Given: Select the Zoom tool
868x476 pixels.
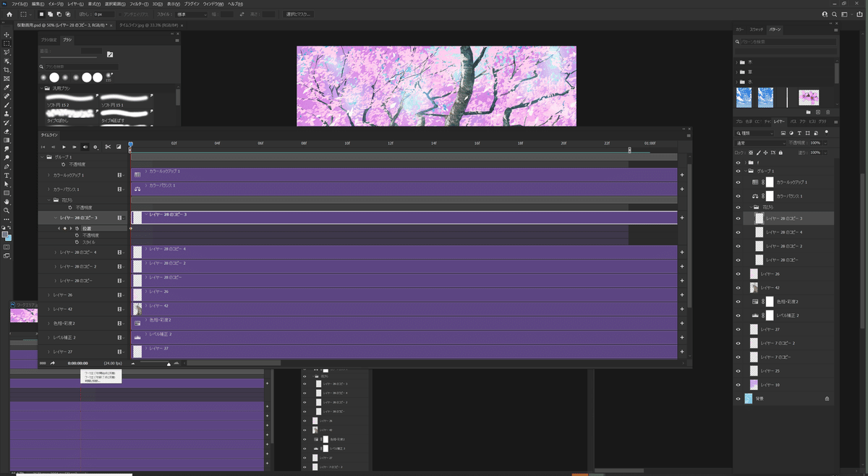Looking at the screenshot, I should (x=7, y=211).
